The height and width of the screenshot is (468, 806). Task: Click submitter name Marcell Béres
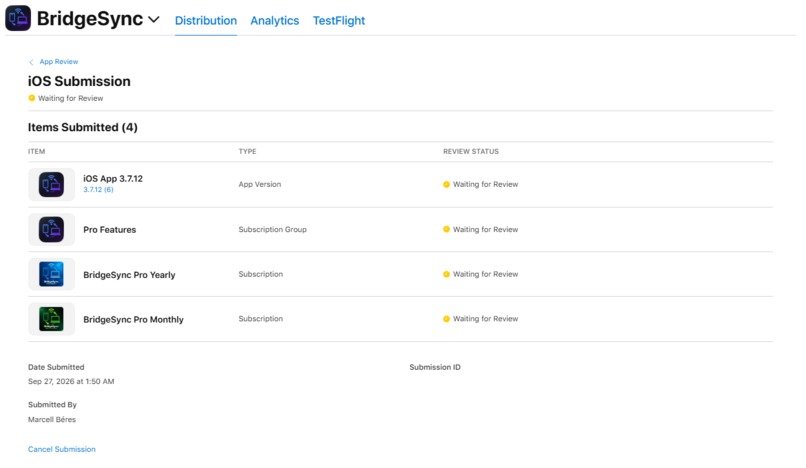point(52,419)
